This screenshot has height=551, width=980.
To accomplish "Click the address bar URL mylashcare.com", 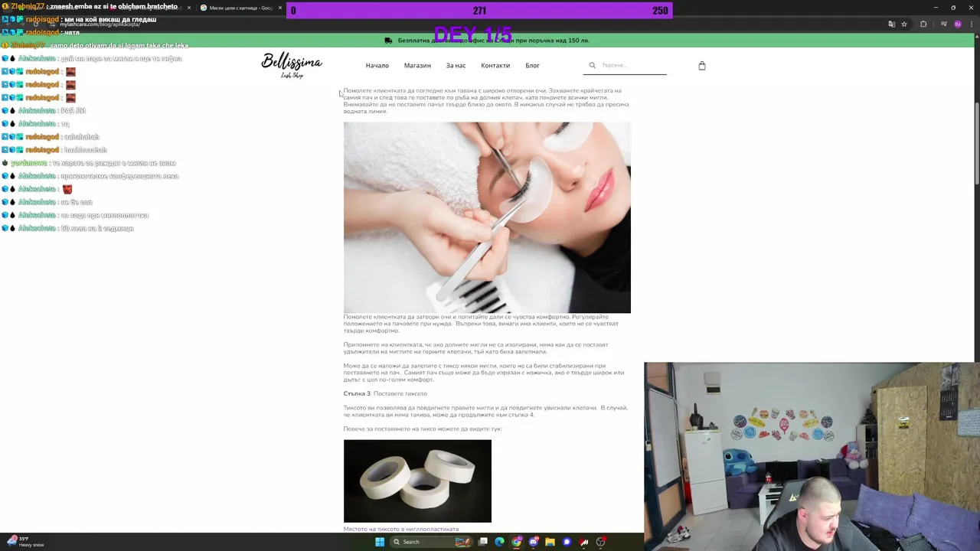I will 100,24.
